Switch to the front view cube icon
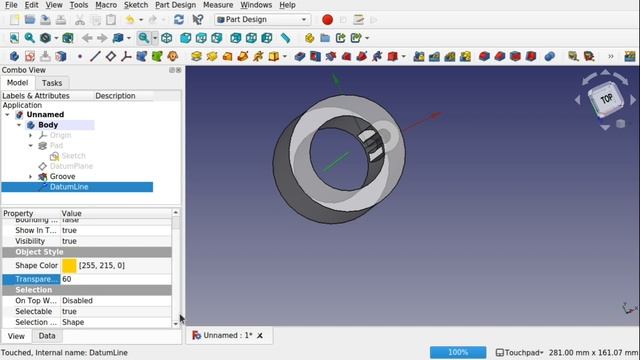The image size is (640, 360). [186, 38]
